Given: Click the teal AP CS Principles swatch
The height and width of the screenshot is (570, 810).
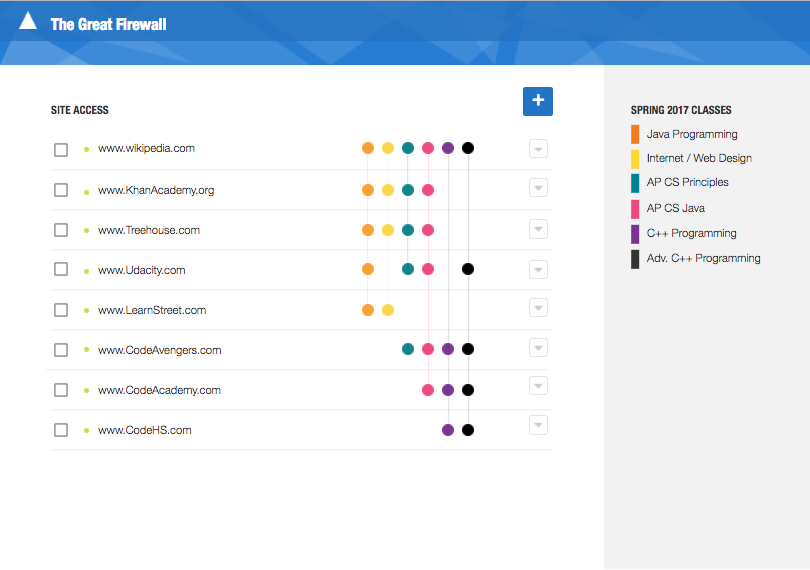Looking at the screenshot, I should point(635,183).
